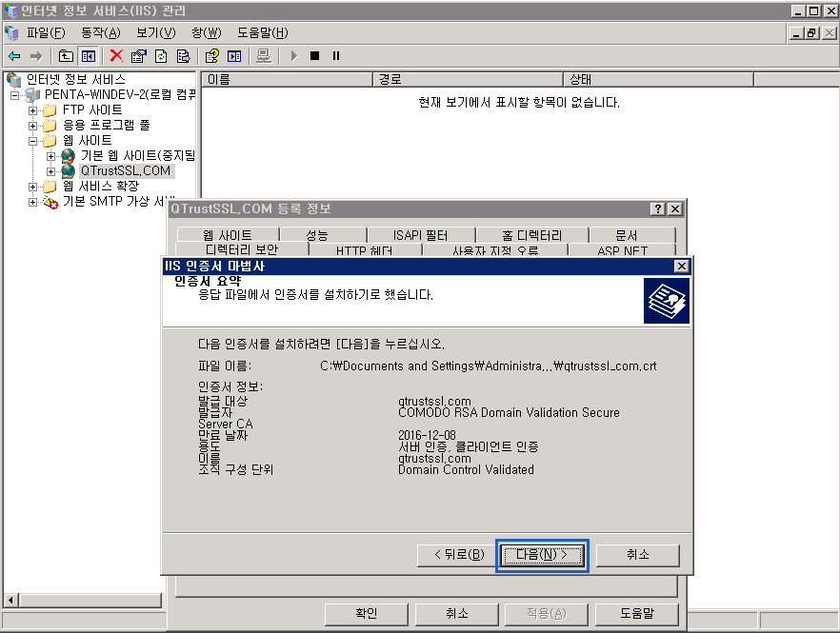The image size is (840, 633).
Task: Switch to the 성능 tab
Action: click(323, 235)
